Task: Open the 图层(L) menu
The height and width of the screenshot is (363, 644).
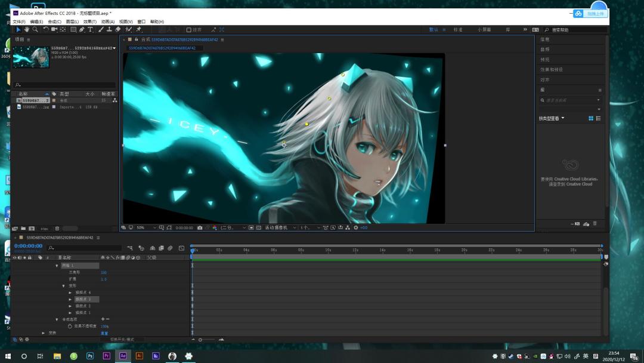Action: (x=72, y=21)
